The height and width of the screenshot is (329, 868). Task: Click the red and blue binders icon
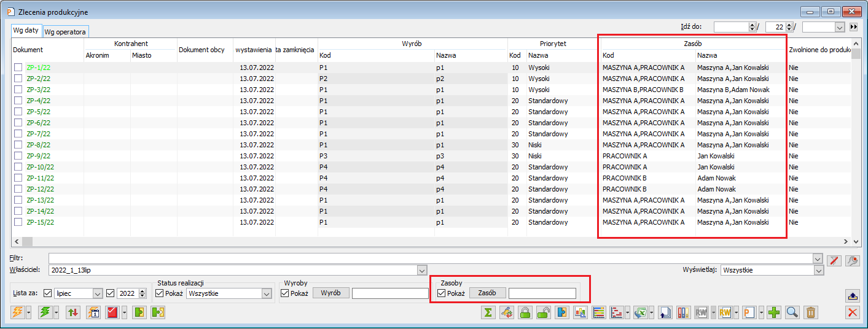[x=682, y=312]
